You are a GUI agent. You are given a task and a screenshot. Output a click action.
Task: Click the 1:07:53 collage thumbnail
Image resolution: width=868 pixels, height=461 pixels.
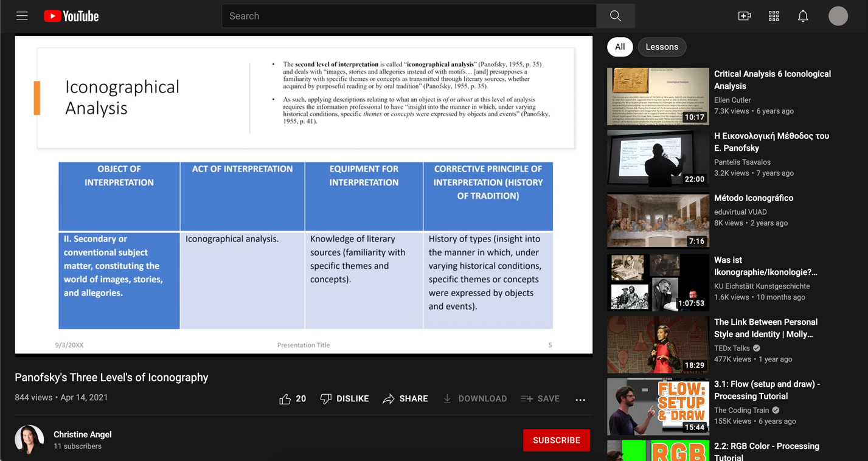(658, 283)
